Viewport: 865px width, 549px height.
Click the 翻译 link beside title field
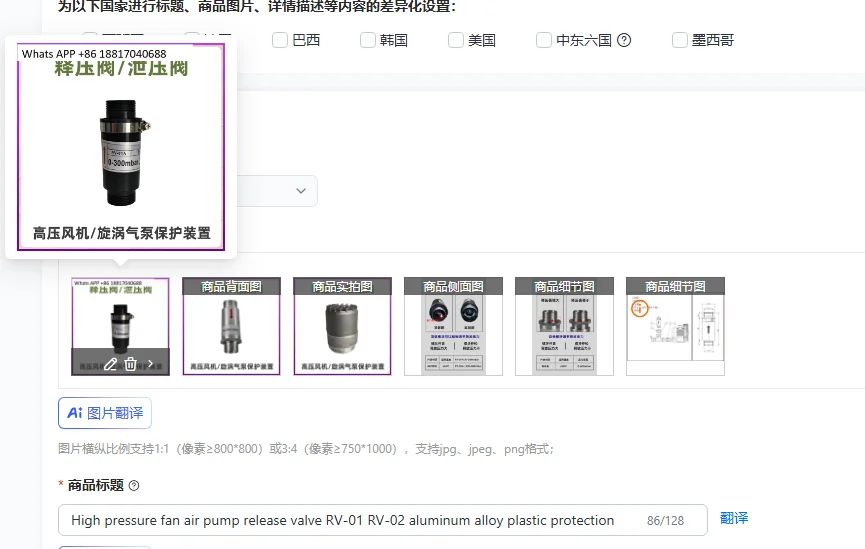coord(734,518)
